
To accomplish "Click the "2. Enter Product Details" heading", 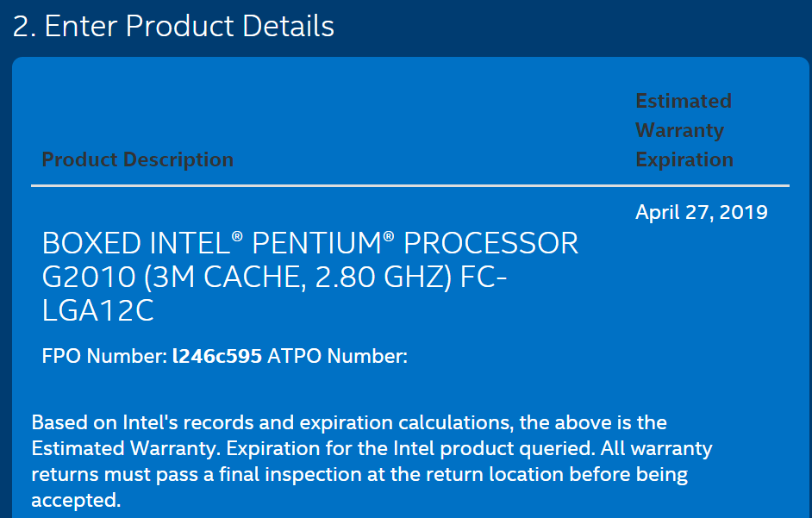I will [173, 26].
